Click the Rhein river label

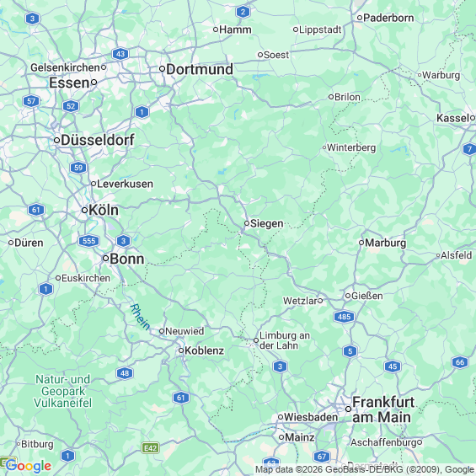point(140,317)
